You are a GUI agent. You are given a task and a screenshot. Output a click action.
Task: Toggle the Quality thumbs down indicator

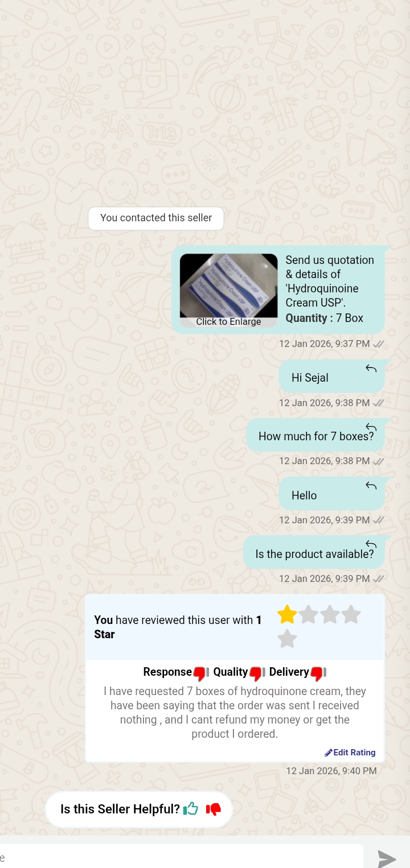(257, 673)
